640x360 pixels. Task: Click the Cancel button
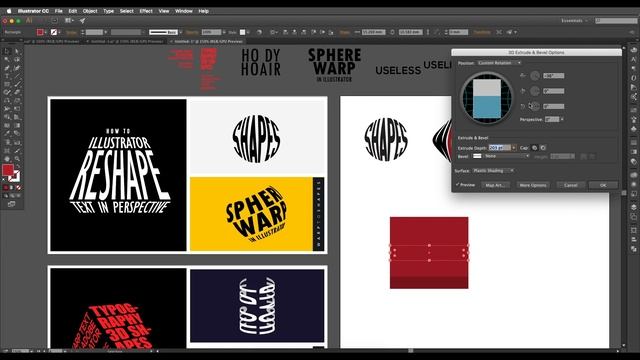[571, 185]
